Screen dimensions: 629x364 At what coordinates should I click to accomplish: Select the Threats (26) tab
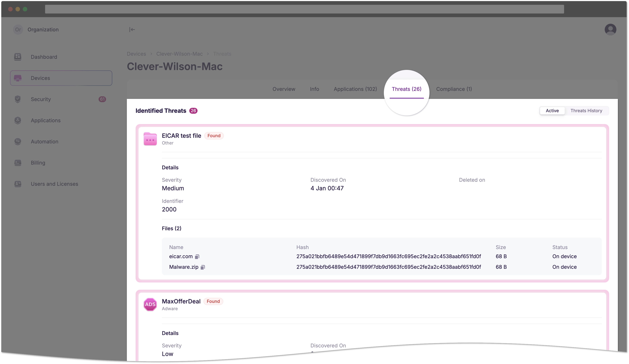pyautogui.click(x=406, y=89)
